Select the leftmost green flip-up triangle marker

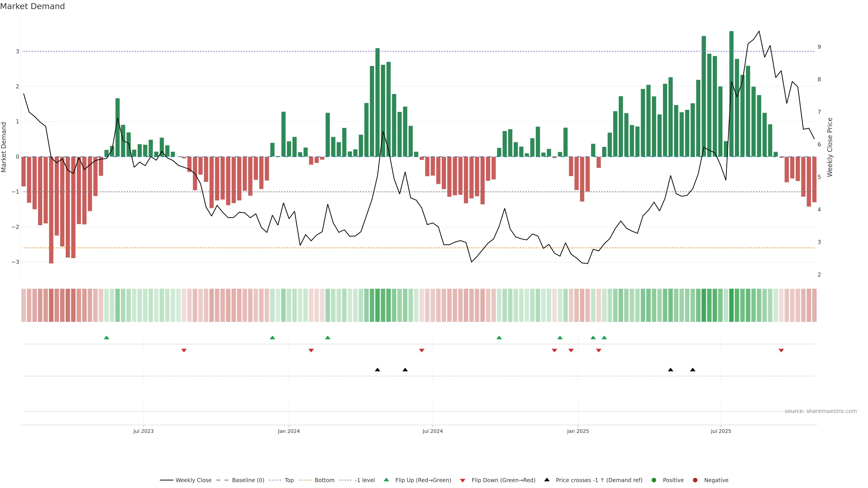click(106, 338)
